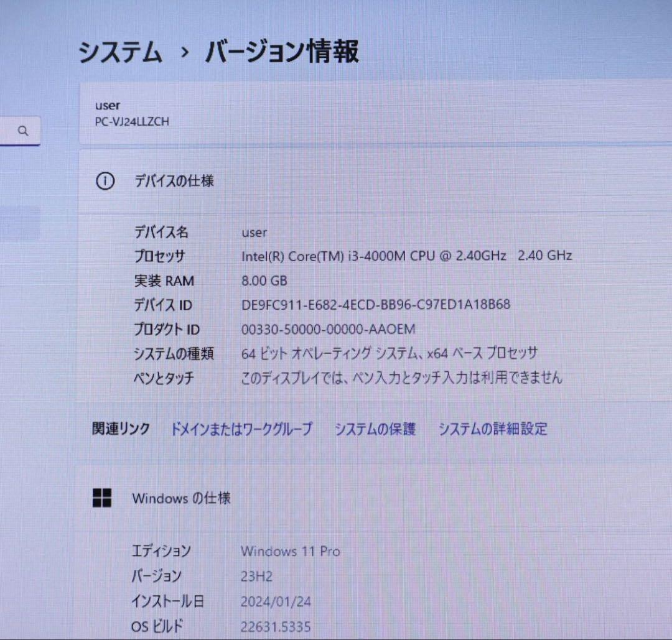The image size is (672, 640).
Task: Open ドメインまたはワークグループ link
Action: coord(241,429)
